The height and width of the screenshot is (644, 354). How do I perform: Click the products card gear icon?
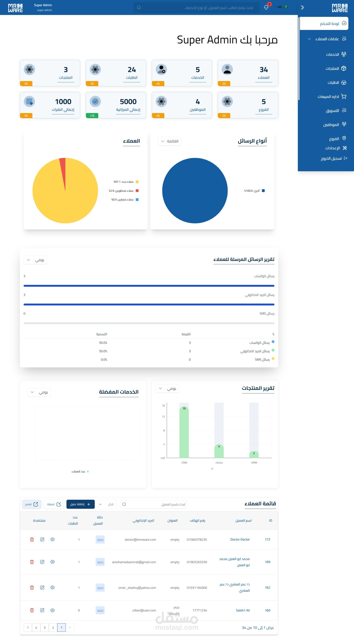point(29,69)
